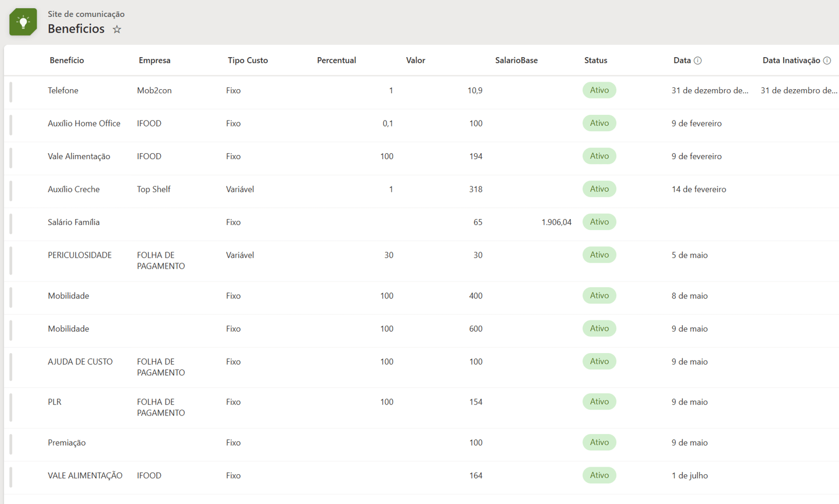Click the Valor column header
The height and width of the screenshot is (504, 839).
[415, 61]
